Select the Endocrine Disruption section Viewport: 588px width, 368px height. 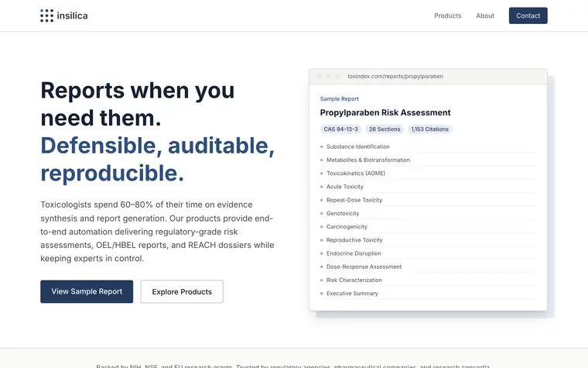click(x=428, y=253)
